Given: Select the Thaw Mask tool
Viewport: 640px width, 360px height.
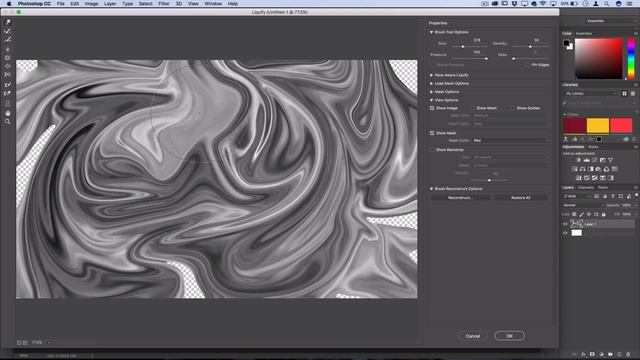Looking at the screenshot, I should pyautogui.click(x=7, y=93).
